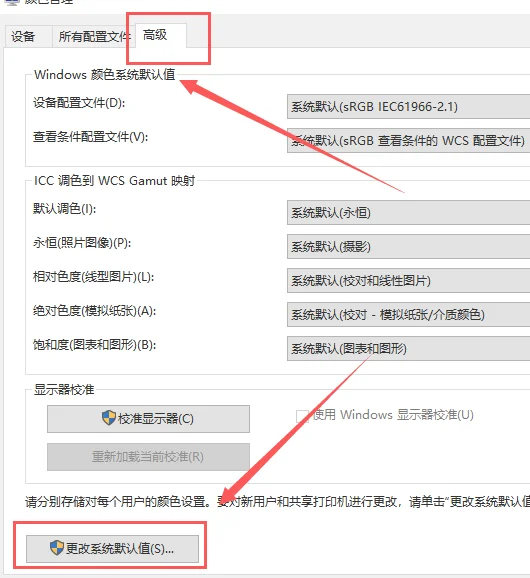The image size is (530, 578).
Task: Expand the 绝对色度(模拟纸张) combo box
Action: [408, 314]
